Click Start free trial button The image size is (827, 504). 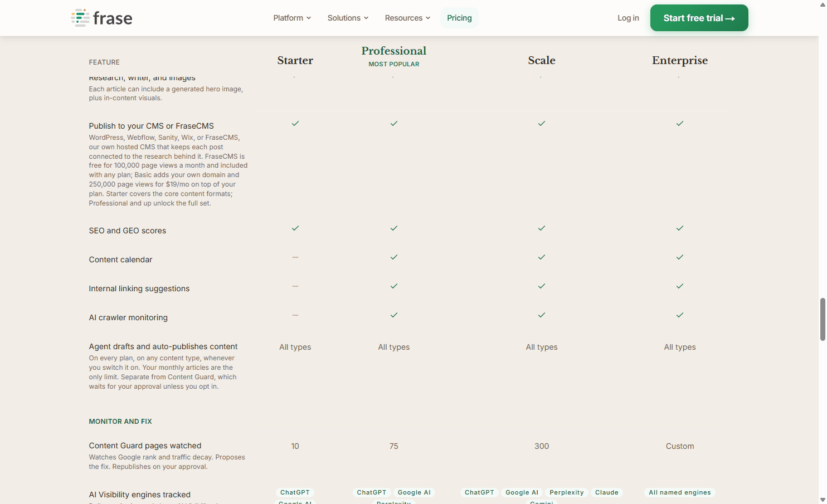point(699,18)
